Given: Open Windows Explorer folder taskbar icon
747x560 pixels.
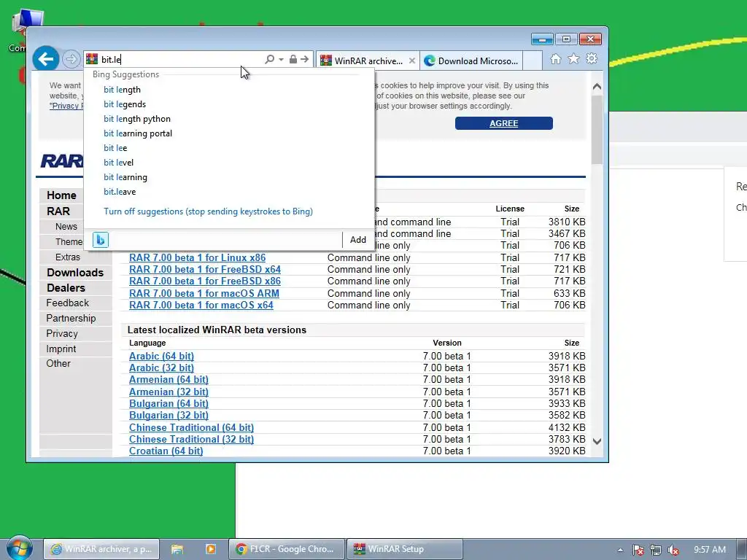Looking at the screenshot, I should (177, 549).
